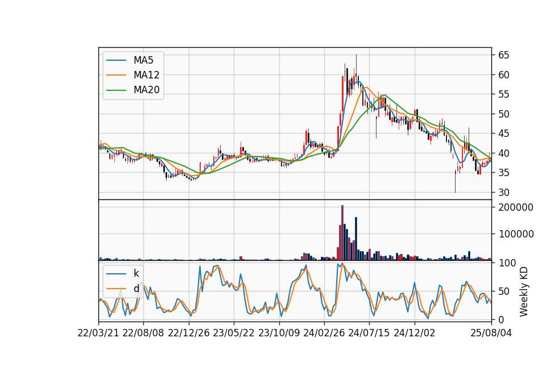This screenshot has width=546, height=392.
Task: Click the blue k legend line sample
Action: (116, 274)
